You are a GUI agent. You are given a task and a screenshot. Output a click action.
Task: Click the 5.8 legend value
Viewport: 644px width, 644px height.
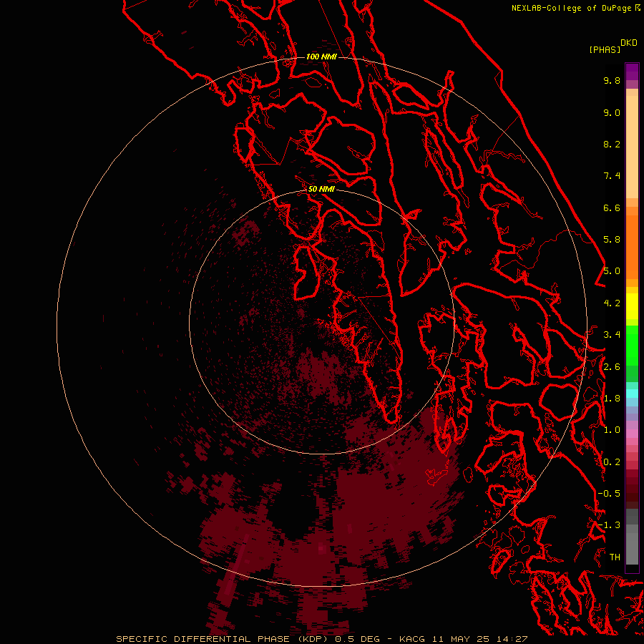pyautogui.click(x=612, y=240)
